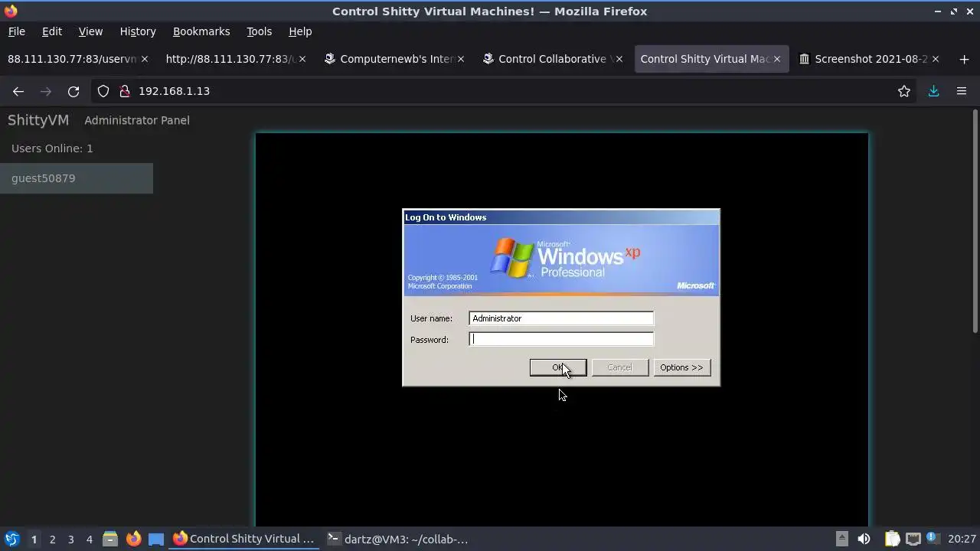Click the Log On to Windows title bar

(561, 217)
